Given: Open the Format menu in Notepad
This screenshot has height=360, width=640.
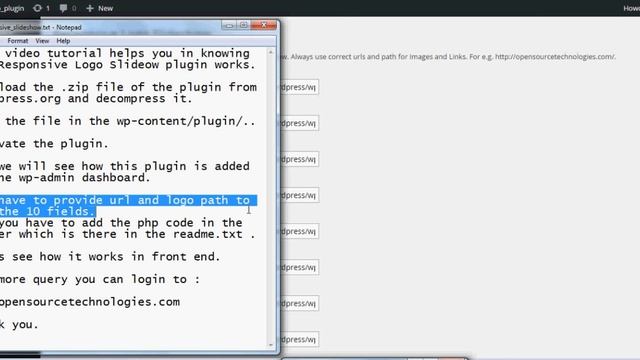Looking at the screenshot, I should (x=18, y=41).
